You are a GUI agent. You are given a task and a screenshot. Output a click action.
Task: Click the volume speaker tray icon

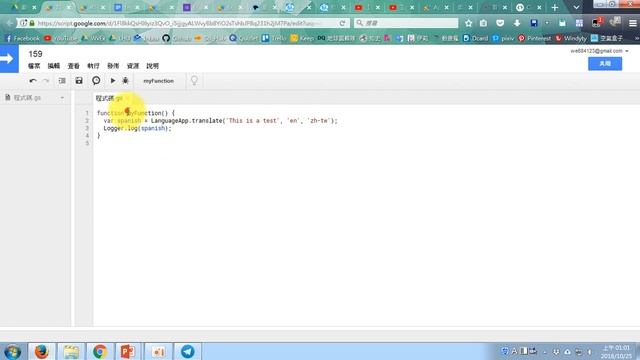[x=589, y=351]
